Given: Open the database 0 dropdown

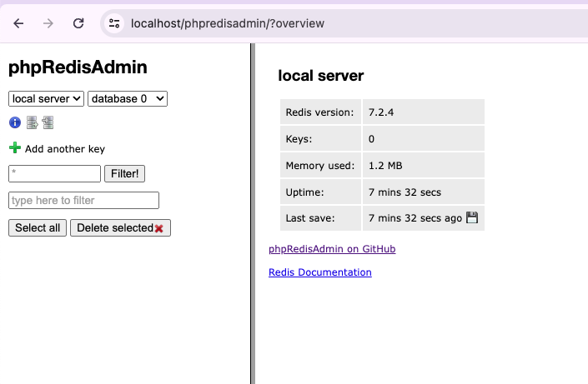Looking at the screenshot, I should pyautogui.click(x=128, y=99).
